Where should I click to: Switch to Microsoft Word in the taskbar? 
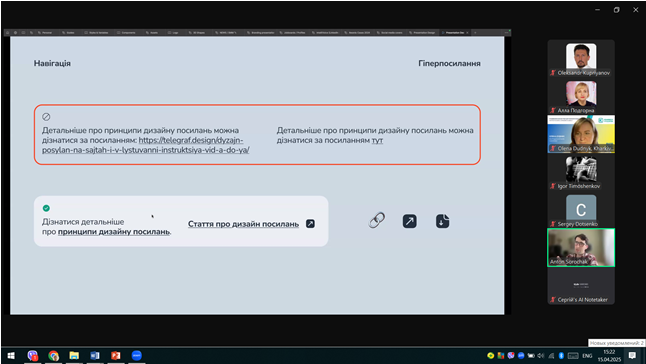pos(95,355)
